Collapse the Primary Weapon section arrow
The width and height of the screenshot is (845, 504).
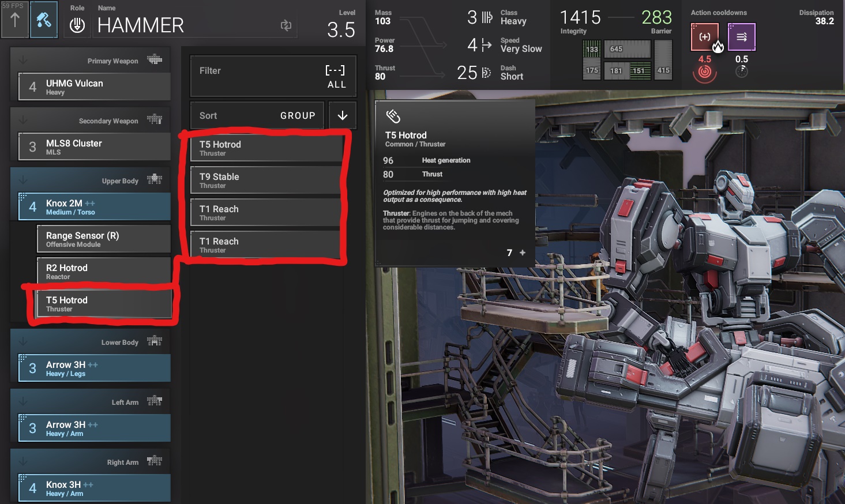point(23,60)
